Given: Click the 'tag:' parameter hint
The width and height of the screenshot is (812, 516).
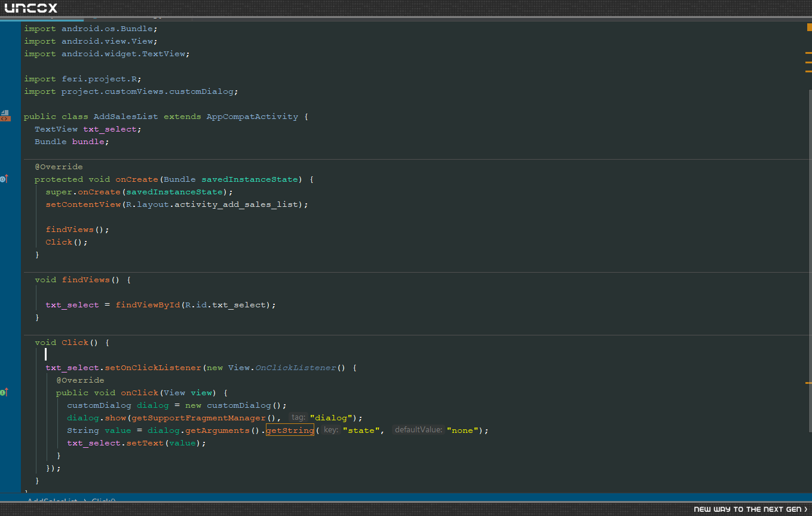Looking at the screenshot, I should (x=298, y=417).
